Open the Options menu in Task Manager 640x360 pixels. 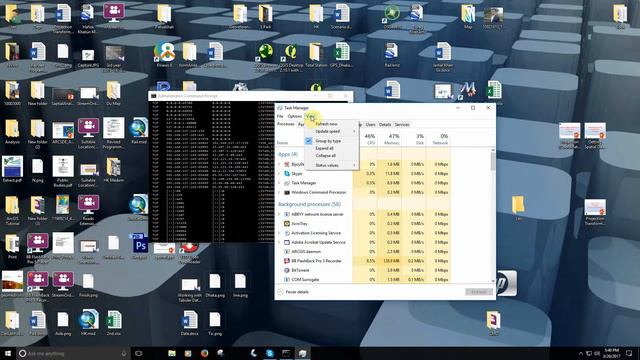[294, 116]
